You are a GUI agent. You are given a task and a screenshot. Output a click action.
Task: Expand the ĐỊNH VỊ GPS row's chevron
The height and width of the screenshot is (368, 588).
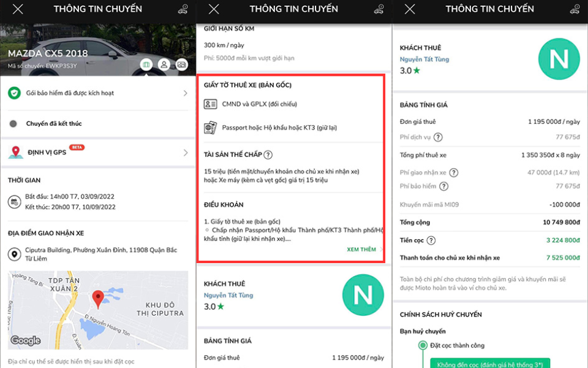click(185, 153)
